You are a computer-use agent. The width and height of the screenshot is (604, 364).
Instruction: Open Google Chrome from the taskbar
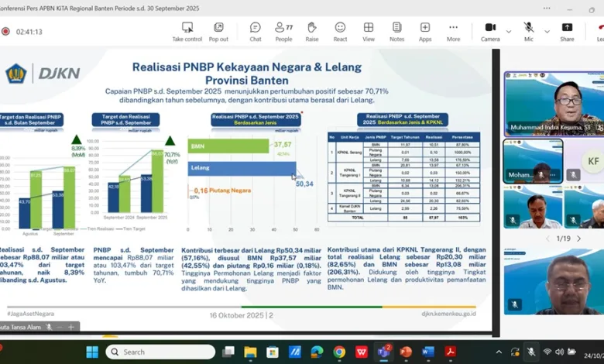(x=339, y=352)
